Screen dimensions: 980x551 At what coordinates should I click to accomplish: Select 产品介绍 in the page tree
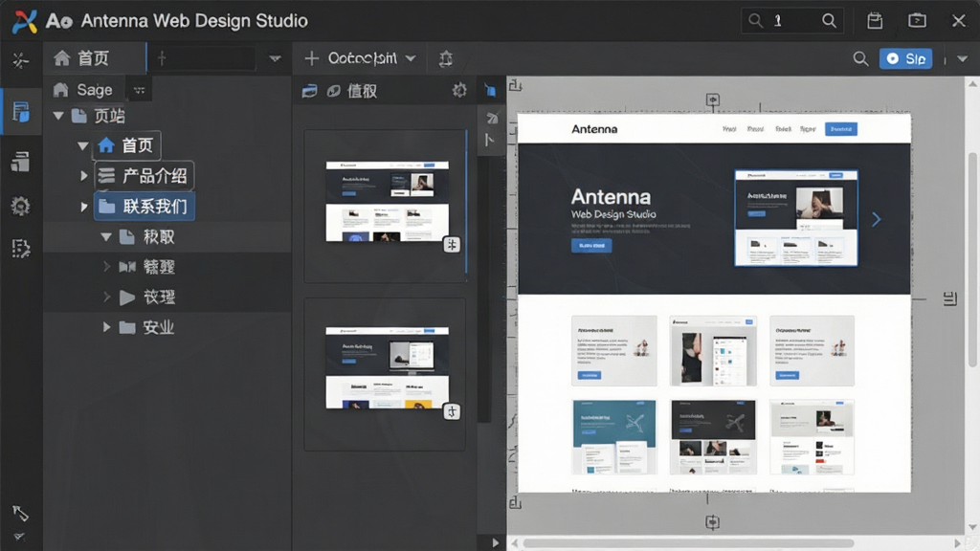pyautogui.click(x=145, y=176)
